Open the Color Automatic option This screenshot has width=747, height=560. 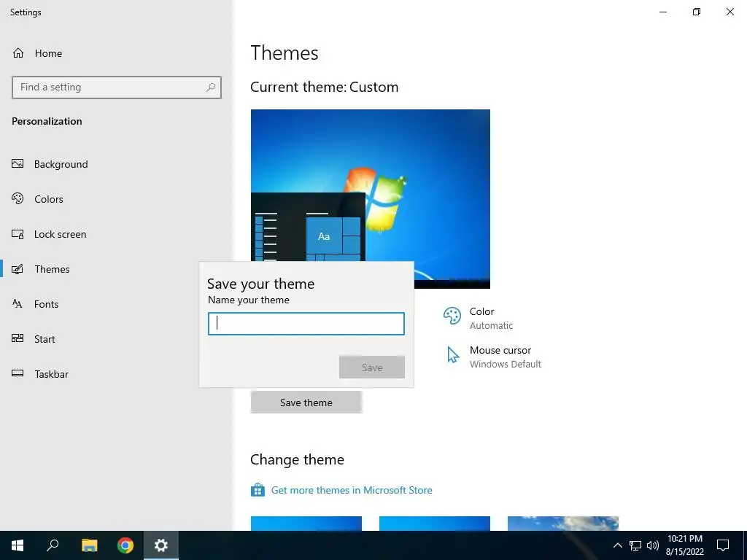[x=479, y=318]
